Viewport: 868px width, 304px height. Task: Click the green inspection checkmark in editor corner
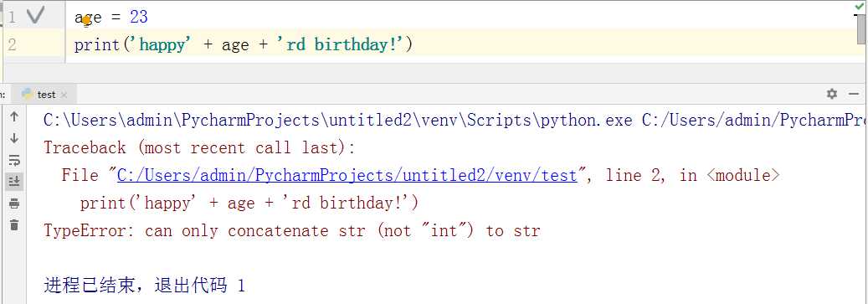(x=859, y=6)
